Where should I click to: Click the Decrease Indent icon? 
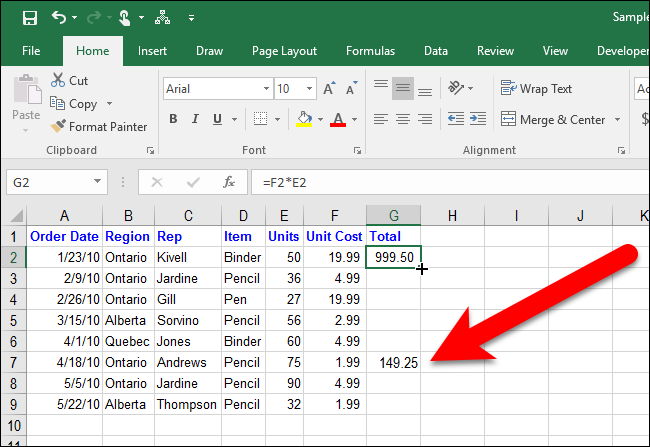[x=456, y=119]
